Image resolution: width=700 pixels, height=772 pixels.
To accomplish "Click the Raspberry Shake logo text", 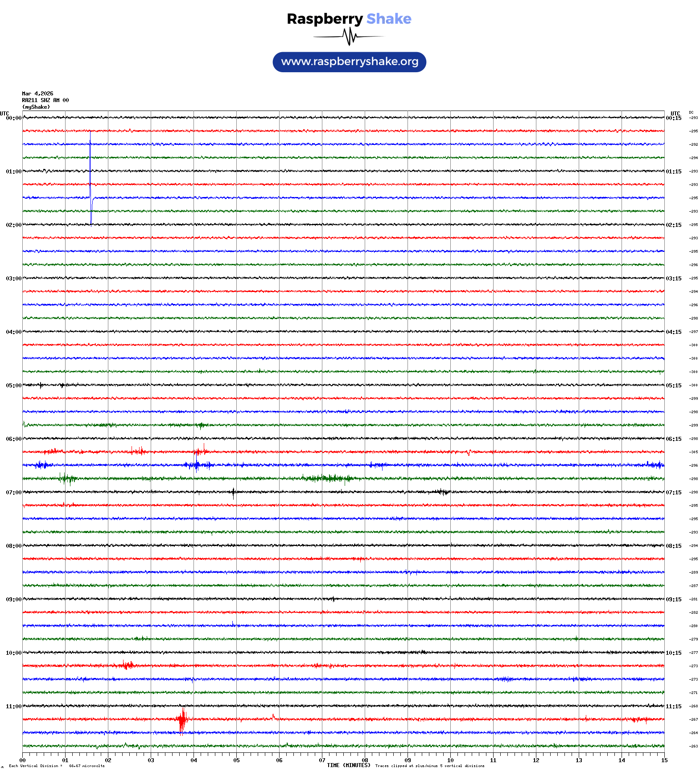I will point(349,19).
